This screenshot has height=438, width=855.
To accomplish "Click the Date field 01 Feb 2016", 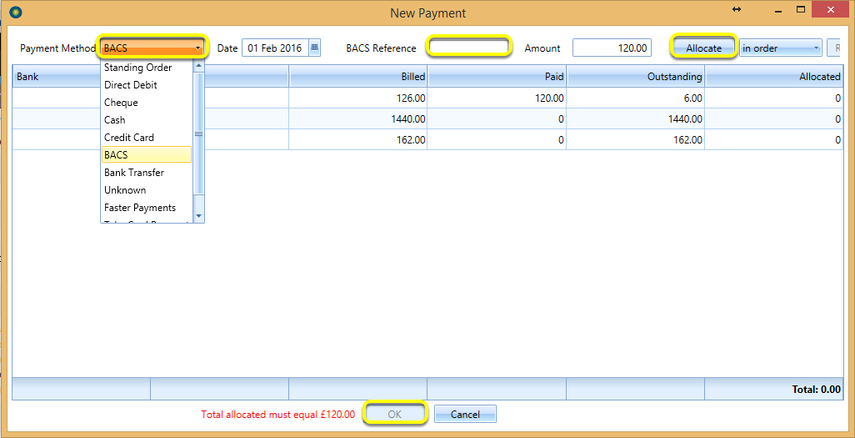I will (x=275, y=48).
